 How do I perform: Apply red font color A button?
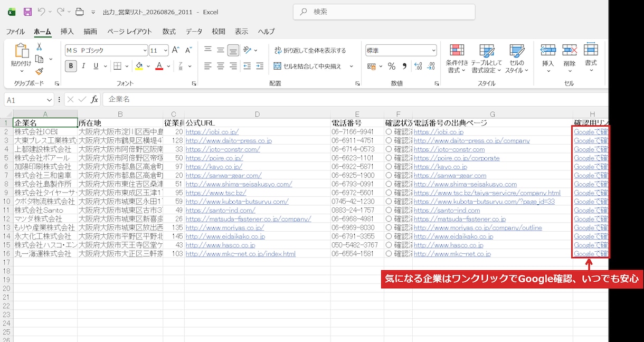160,66
